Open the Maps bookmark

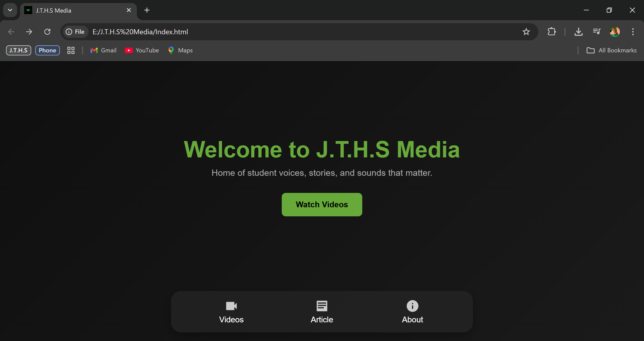[180, 50]
